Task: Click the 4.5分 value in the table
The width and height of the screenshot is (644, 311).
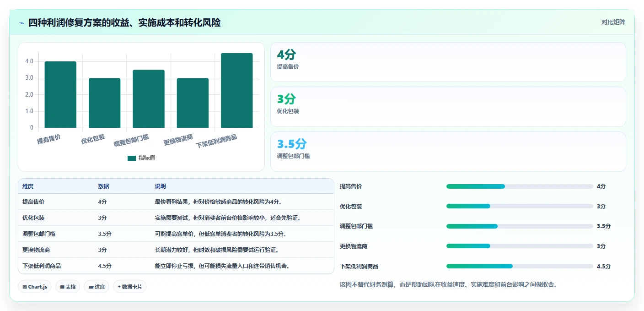Action: pos(105,266)
